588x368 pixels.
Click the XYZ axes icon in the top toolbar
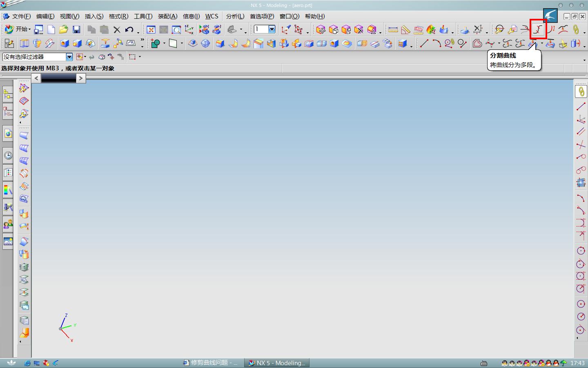click(189, 29)
